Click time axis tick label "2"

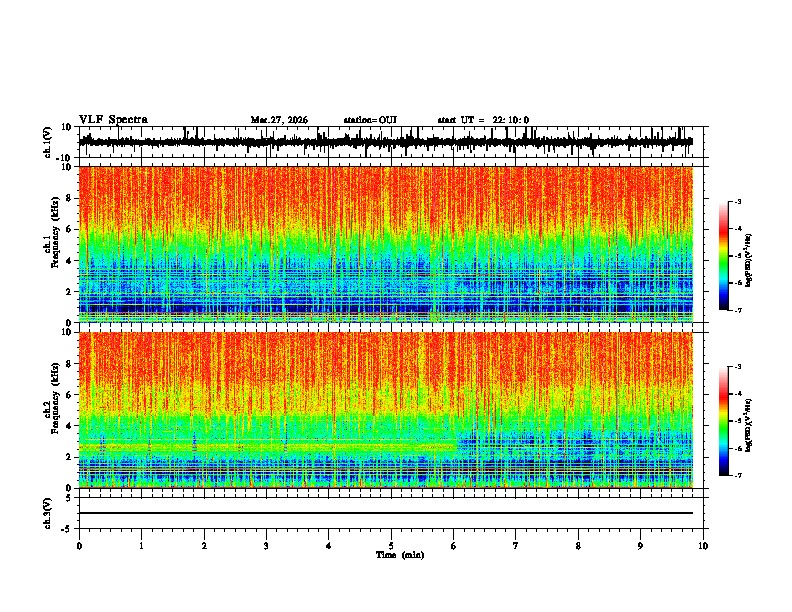click(204, 546)
